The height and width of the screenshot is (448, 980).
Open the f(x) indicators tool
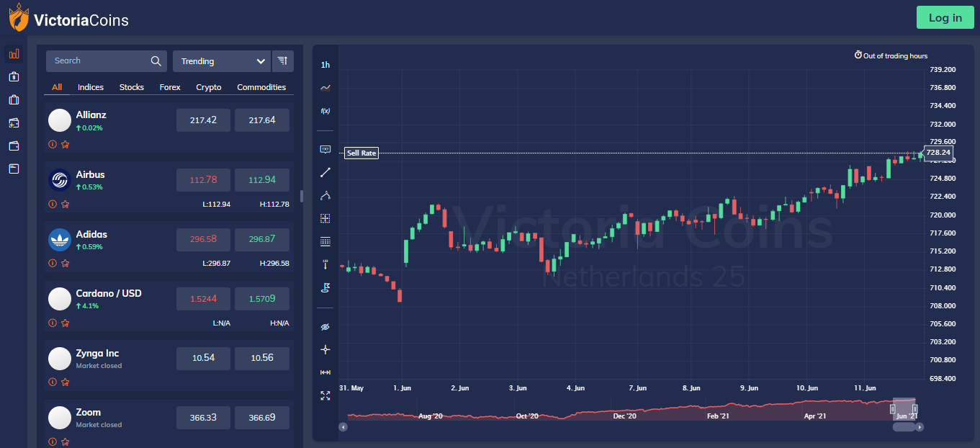(325, 111)
